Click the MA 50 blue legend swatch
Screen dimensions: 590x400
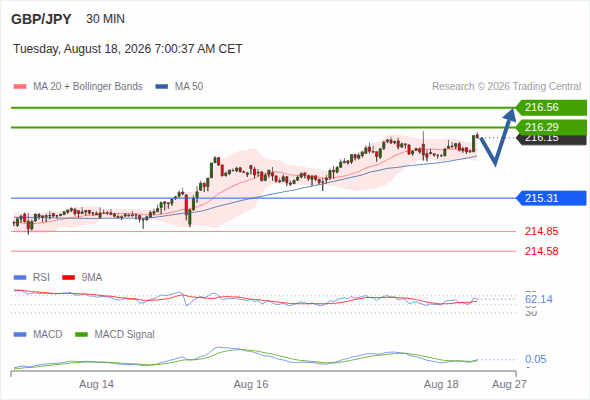point(162,87)
